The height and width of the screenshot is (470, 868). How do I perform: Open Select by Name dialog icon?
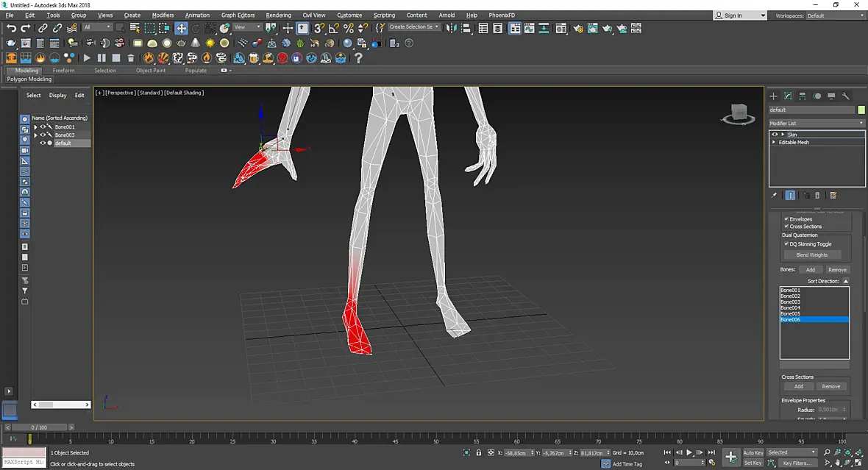click(x=135, y=28)
